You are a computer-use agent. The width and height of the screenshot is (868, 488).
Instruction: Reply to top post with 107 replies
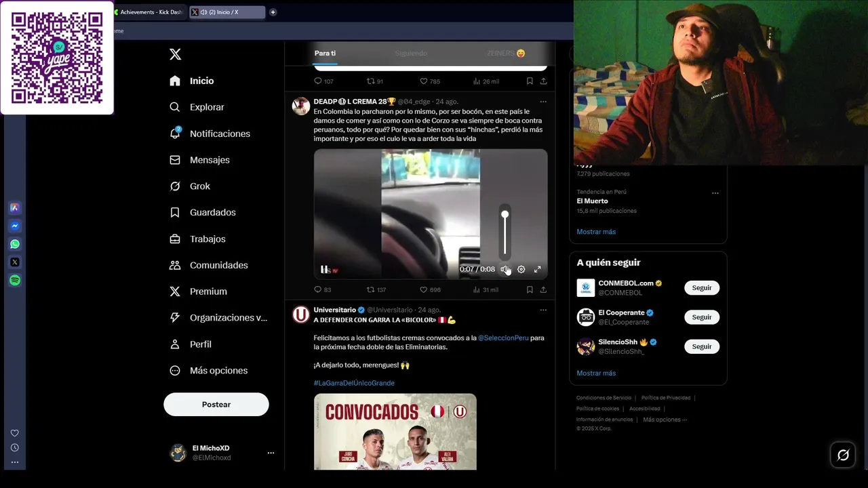click(323, 81)
